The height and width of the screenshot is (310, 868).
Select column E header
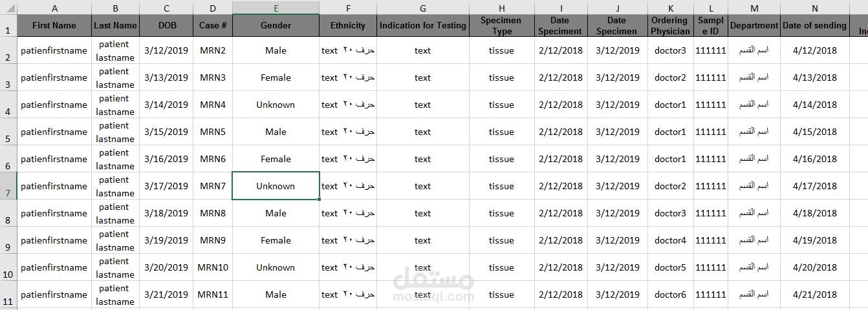[276, 8]
